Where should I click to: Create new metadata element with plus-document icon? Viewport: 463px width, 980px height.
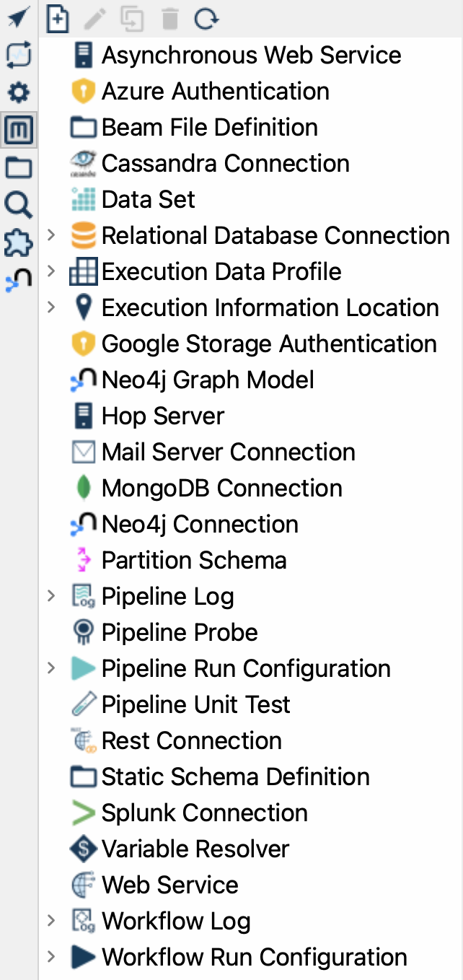click(58, 19)
